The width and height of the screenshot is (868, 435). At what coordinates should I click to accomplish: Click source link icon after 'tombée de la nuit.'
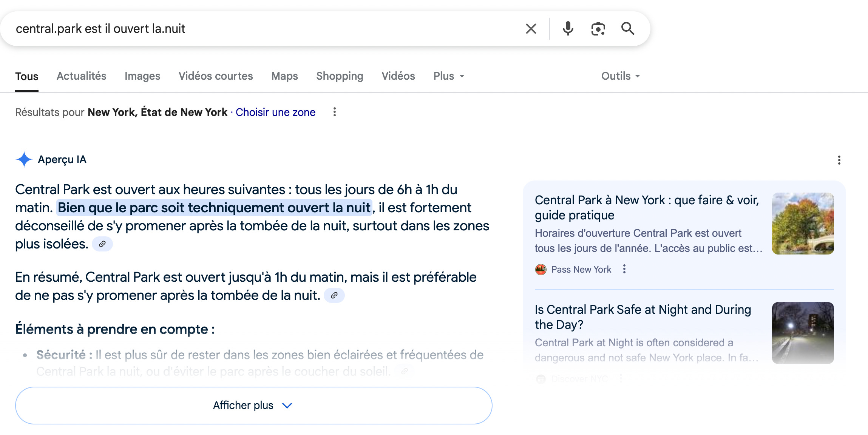[x=334, y=295]
